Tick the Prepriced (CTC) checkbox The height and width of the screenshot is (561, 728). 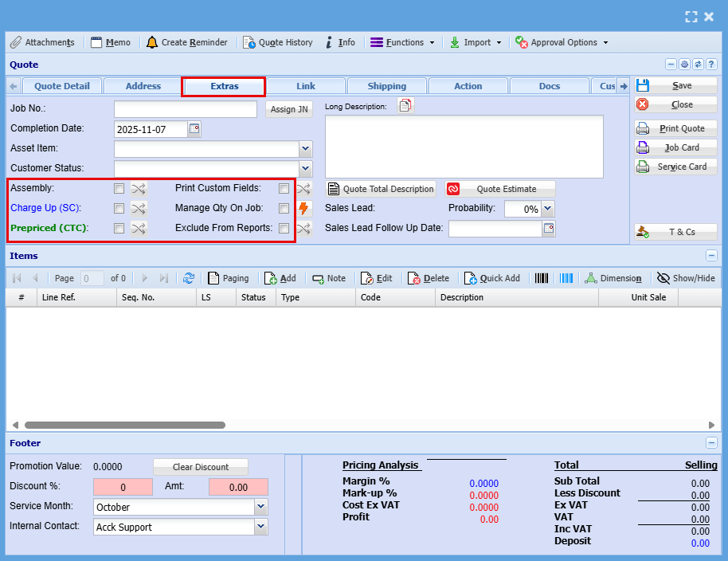(119, 229)
